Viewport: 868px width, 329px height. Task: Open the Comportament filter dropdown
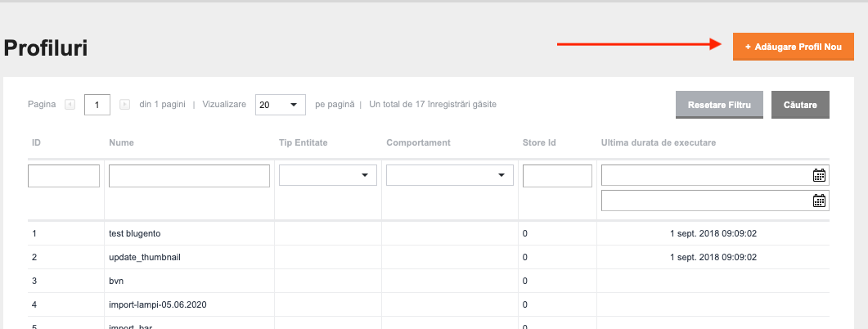[x=449, y=175]
